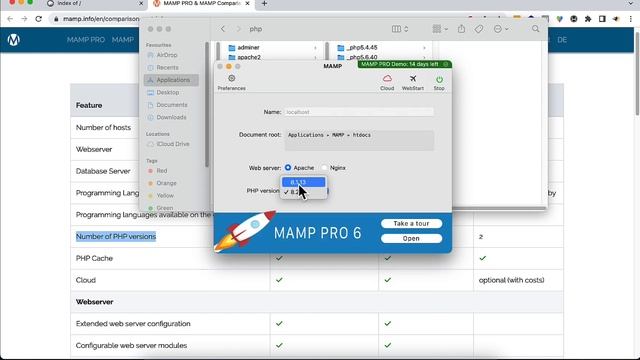Open iCloud Drive in Finder sidebar
Viewport: 640px width, 360px height.
[172, 144]
